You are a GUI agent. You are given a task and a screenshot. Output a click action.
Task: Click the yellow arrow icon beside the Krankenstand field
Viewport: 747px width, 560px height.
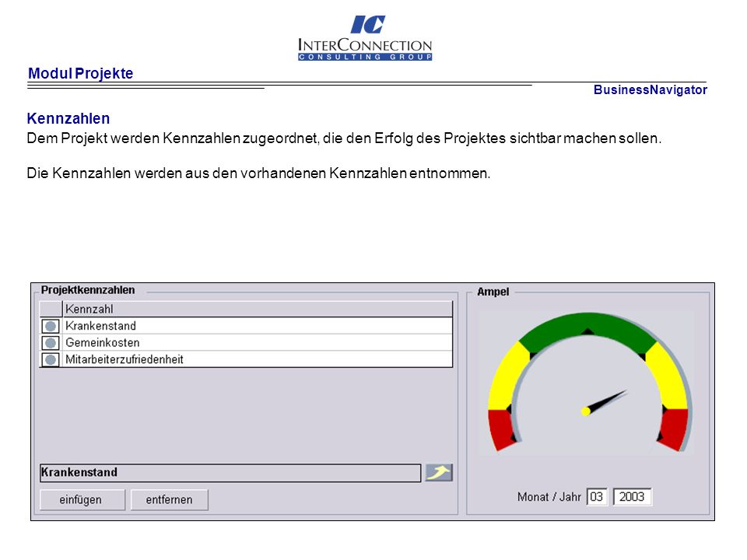439,472
